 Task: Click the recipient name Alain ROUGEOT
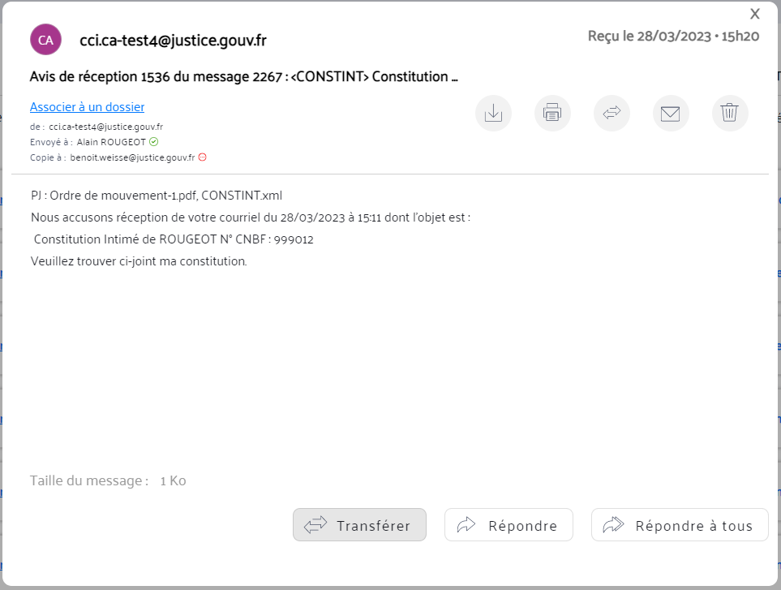coord(111,142)
